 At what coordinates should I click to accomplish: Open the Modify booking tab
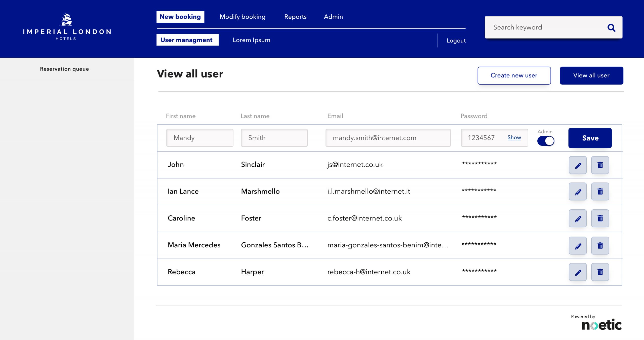(x=242, y=17)
